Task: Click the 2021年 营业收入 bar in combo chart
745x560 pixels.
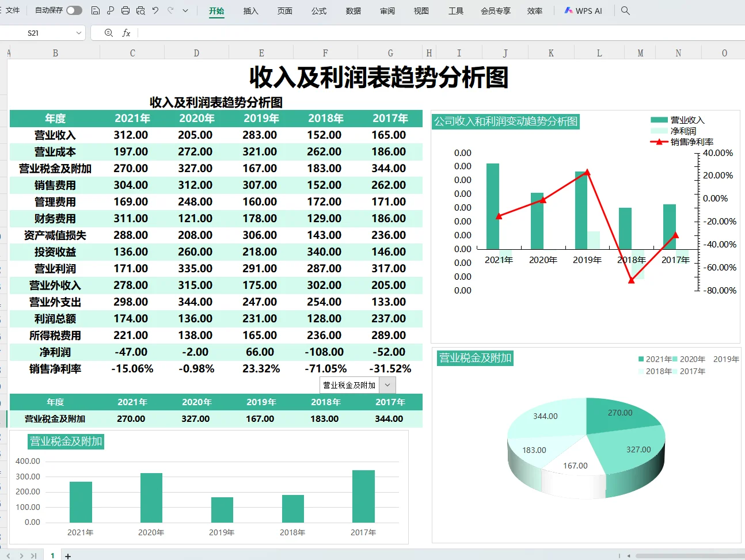Action: [493, 206]
